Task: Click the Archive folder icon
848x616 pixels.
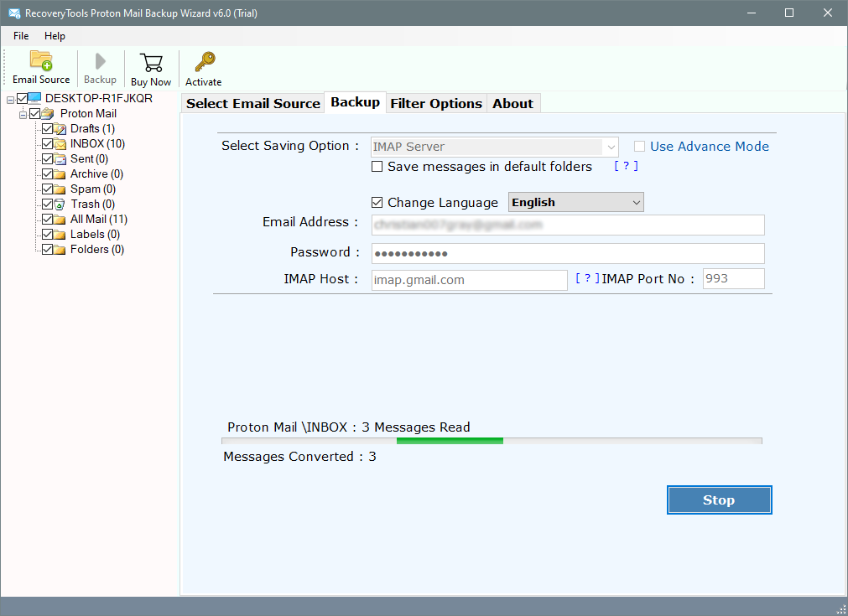Action: pyautogui.click(x=60, y=174)
